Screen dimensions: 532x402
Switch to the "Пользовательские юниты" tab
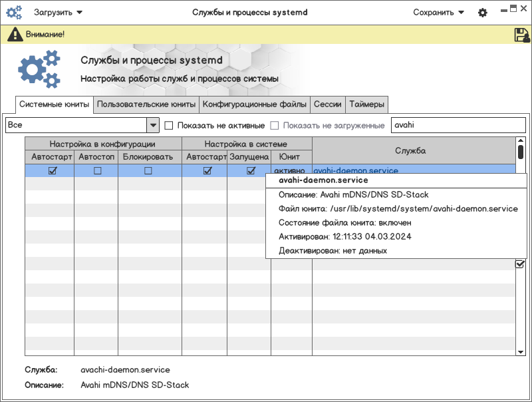(146, 104)
